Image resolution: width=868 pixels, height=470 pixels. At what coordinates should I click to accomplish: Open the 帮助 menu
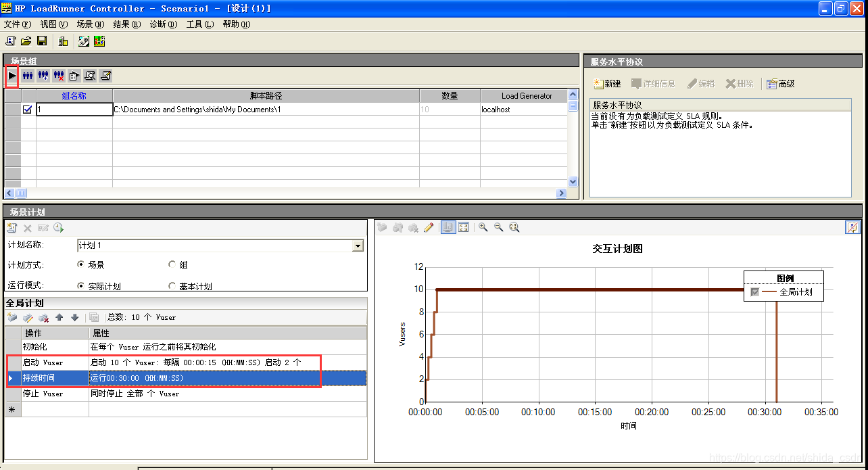click(237, 24)
